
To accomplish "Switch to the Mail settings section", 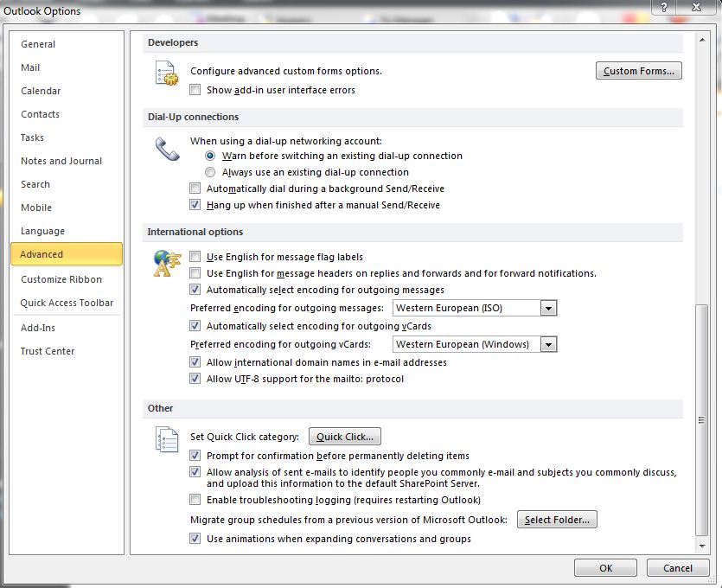I will click(x=30, y=67).
